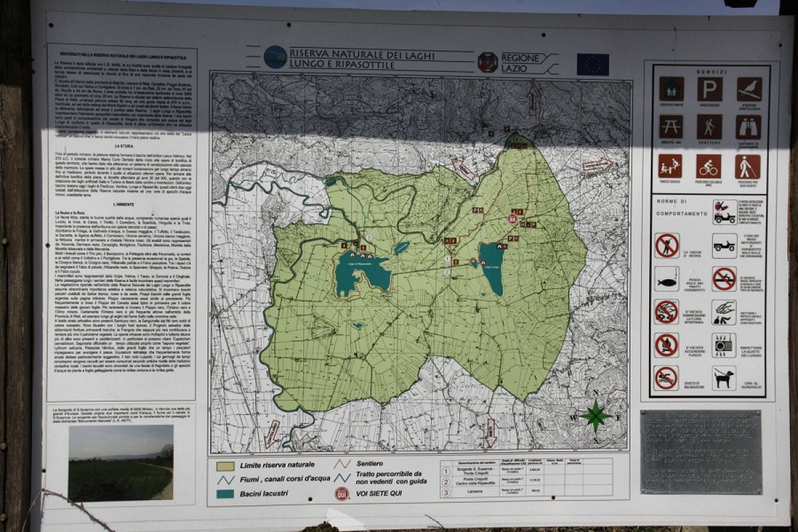Click the motor vehicle jeep icon
This screenshot has width=798, height=532.
(725, 245)
